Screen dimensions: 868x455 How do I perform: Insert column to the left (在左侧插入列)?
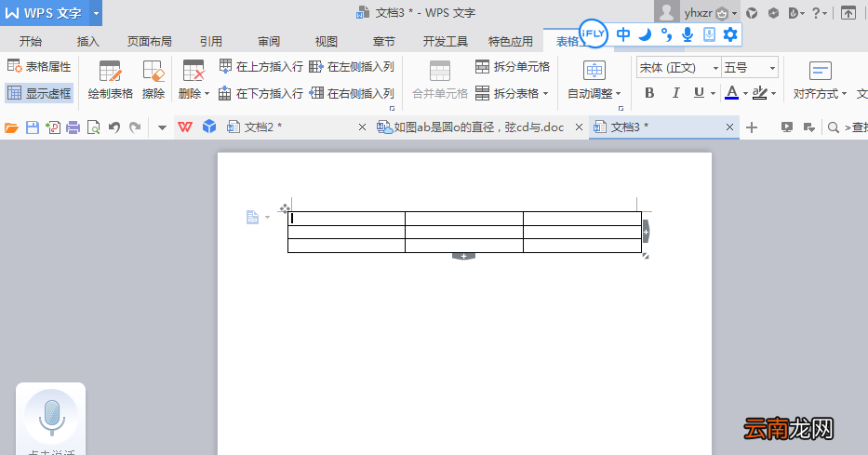pos(352,66)
